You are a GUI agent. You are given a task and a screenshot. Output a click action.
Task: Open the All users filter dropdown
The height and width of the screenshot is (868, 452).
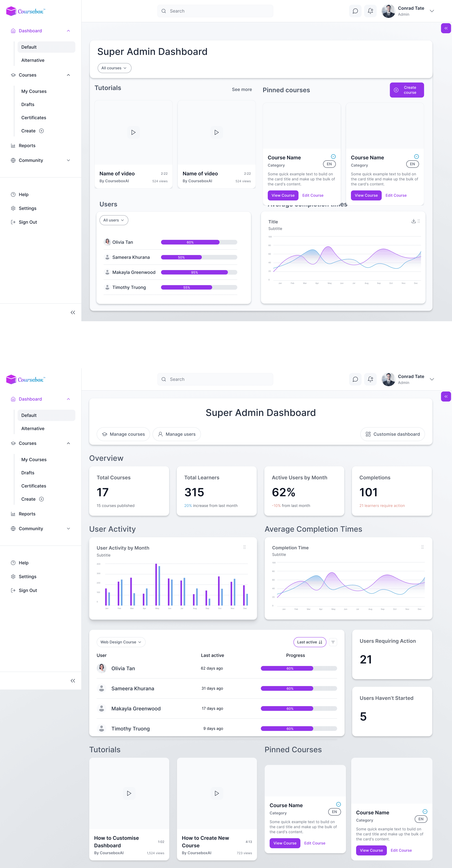tap(114, 220)
